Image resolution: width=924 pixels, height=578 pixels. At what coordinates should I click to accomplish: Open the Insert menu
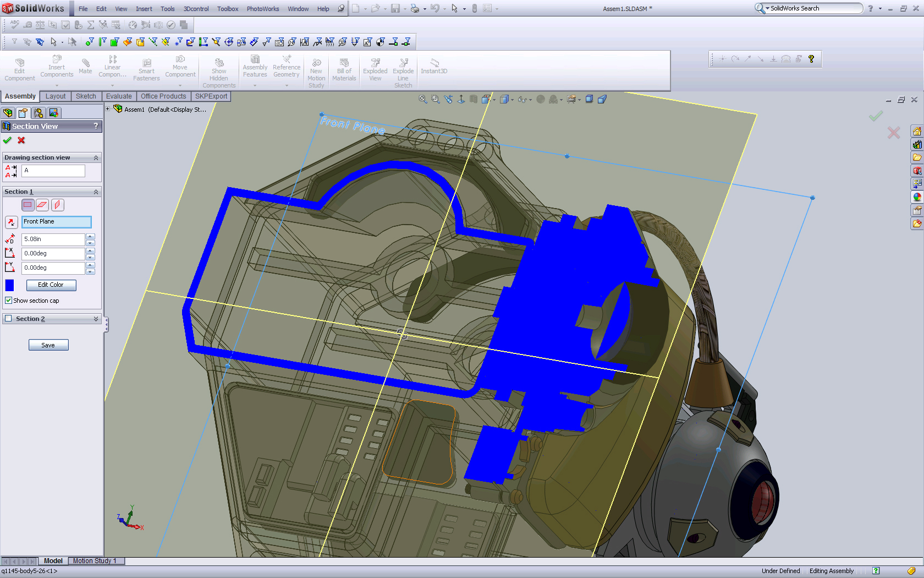coord(144,9)
